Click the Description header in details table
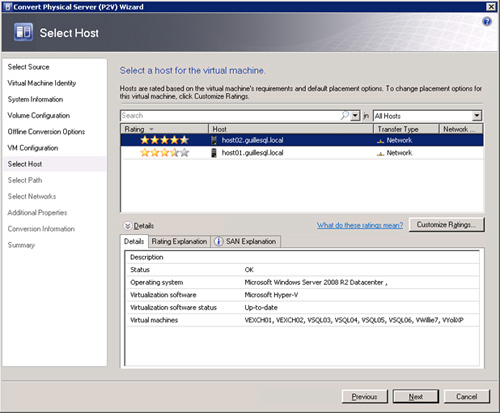The height and width of the screenshot is (413, 500). [x=147, y=257]
